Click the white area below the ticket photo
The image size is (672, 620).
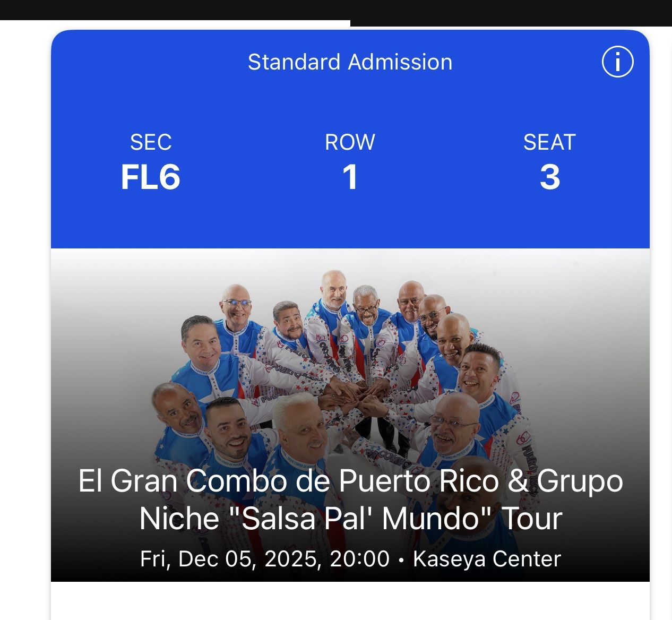tap(350, 601)
